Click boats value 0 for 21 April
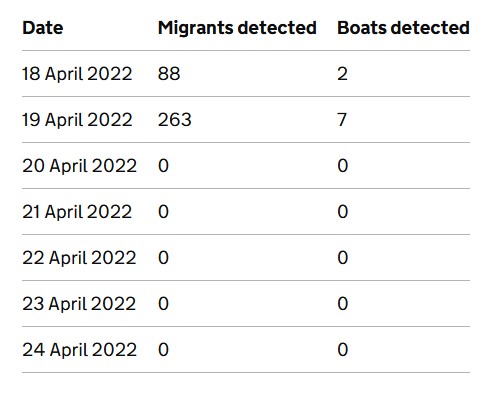The image size is (502, 395). click(343, 212)
